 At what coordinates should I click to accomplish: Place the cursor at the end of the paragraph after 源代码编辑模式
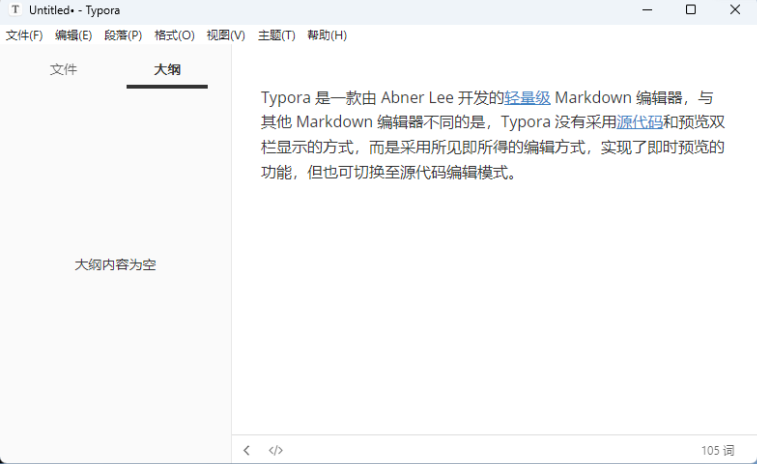[x=518, y=172]
